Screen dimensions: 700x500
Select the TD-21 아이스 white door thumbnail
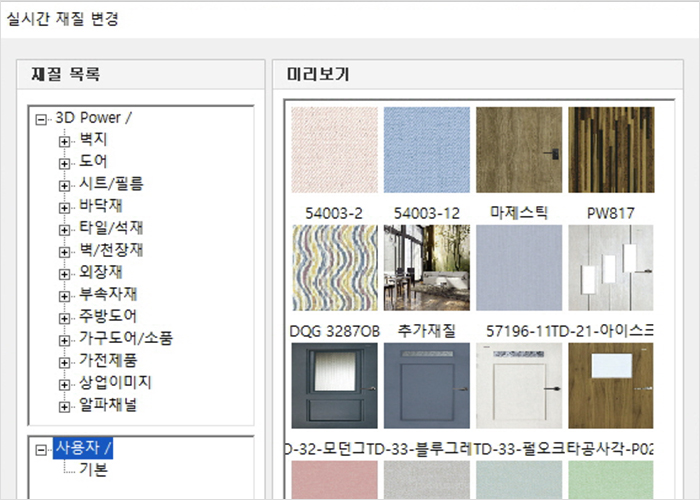[x=611, y=267]
